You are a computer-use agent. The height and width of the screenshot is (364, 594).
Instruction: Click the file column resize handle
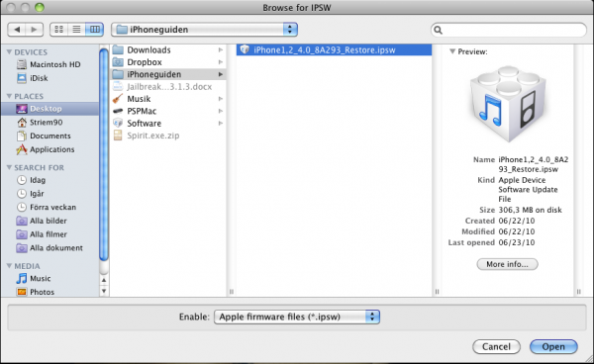click(437, 292)
